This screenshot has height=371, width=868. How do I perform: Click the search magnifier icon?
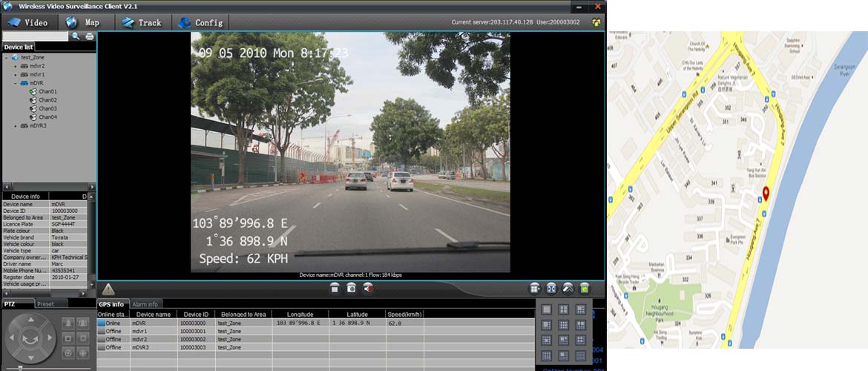coord(76,36)
